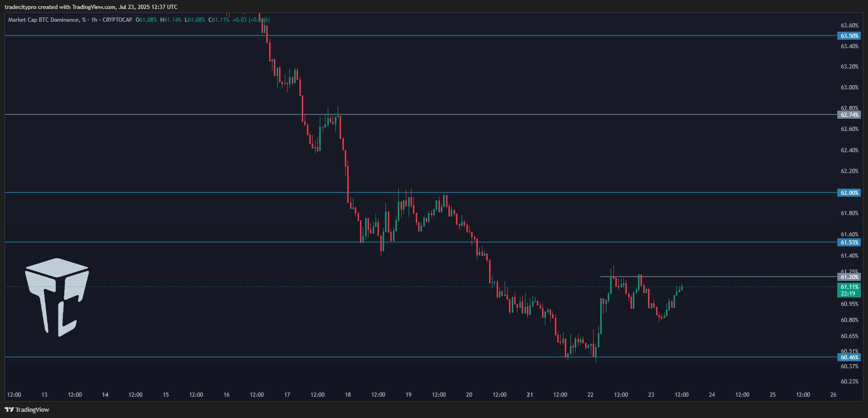Click the 60.23% price axis label
Viewport: 868px width, 418px height.
(x=849, y=382)
